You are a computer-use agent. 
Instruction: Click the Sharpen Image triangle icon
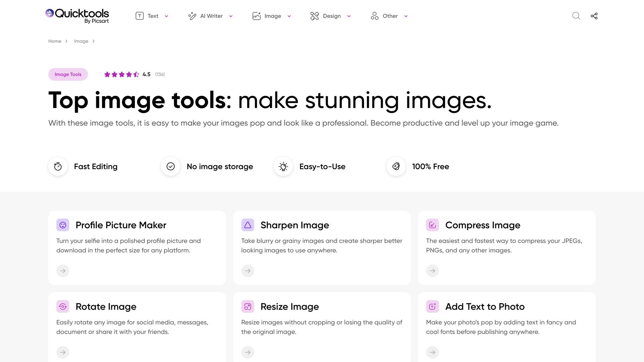pos(248,225)
